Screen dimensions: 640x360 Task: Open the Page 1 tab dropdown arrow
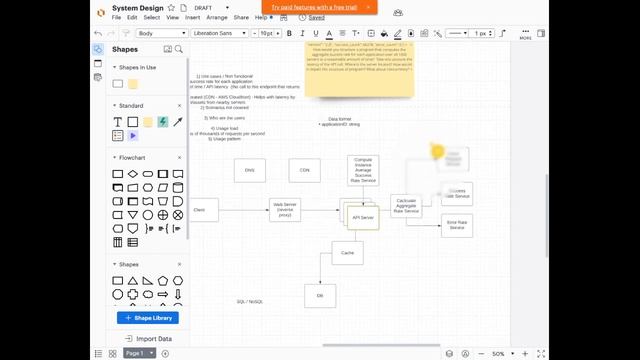151,353
